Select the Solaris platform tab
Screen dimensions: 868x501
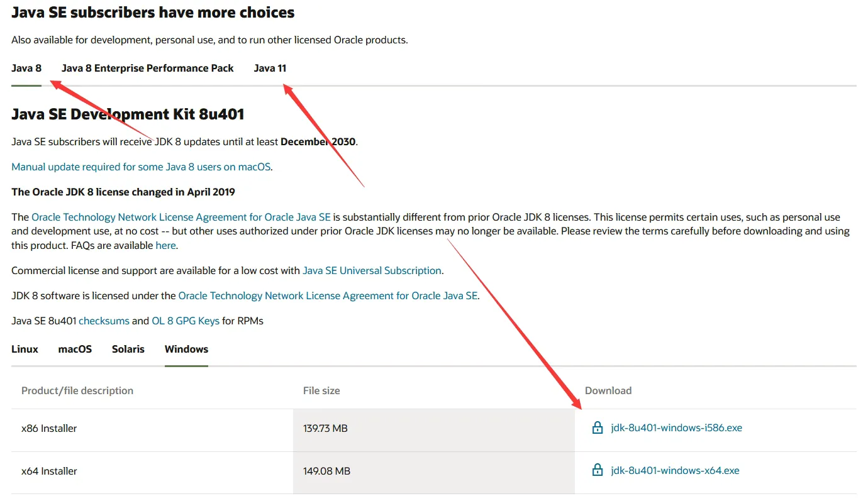[128, 349]
